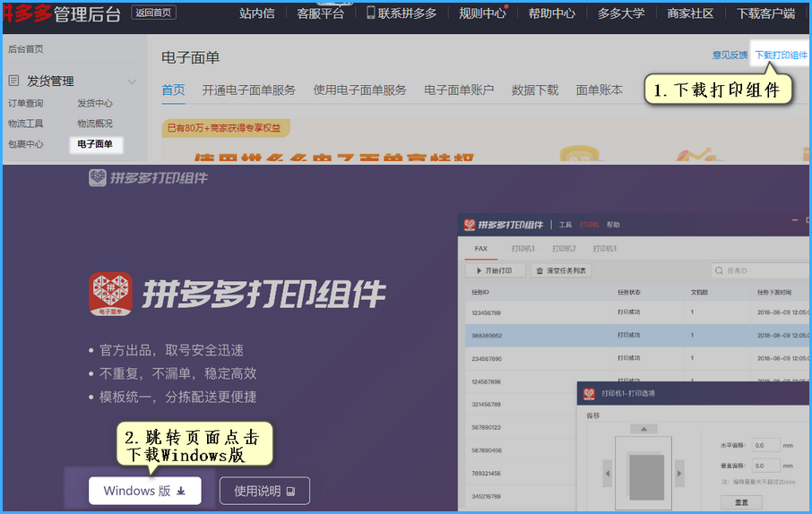Click the 意见反馈 link
Image resolution: width=812 pixels, height=514 pixels.
pos(730,55)
